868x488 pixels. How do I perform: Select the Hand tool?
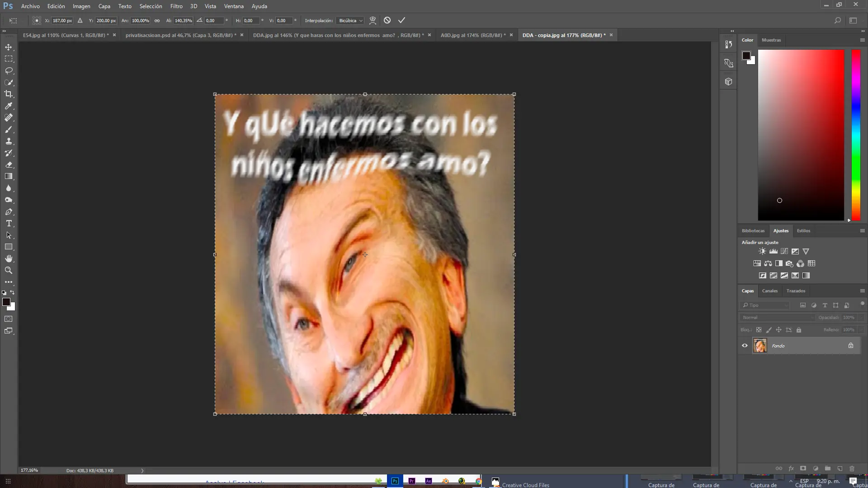9,258
